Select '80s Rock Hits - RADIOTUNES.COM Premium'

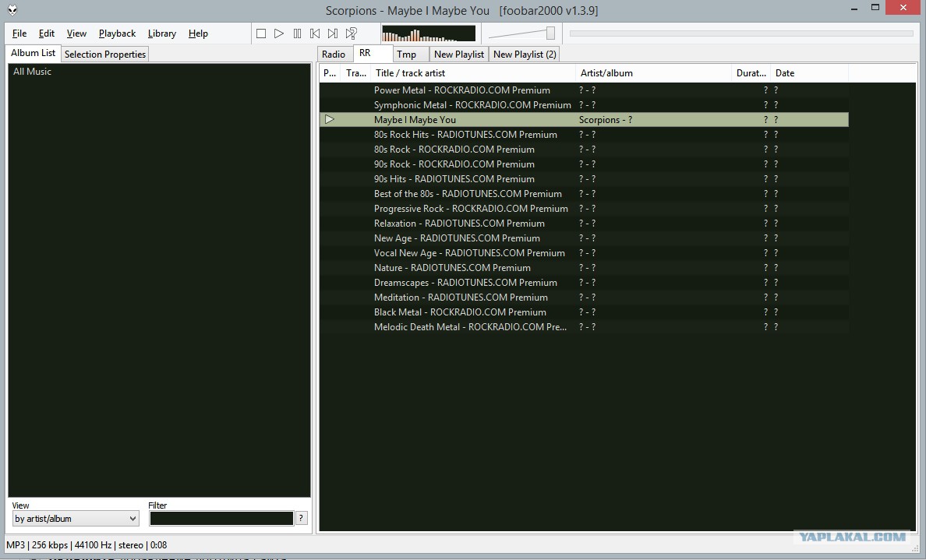[x=584, y=135]
